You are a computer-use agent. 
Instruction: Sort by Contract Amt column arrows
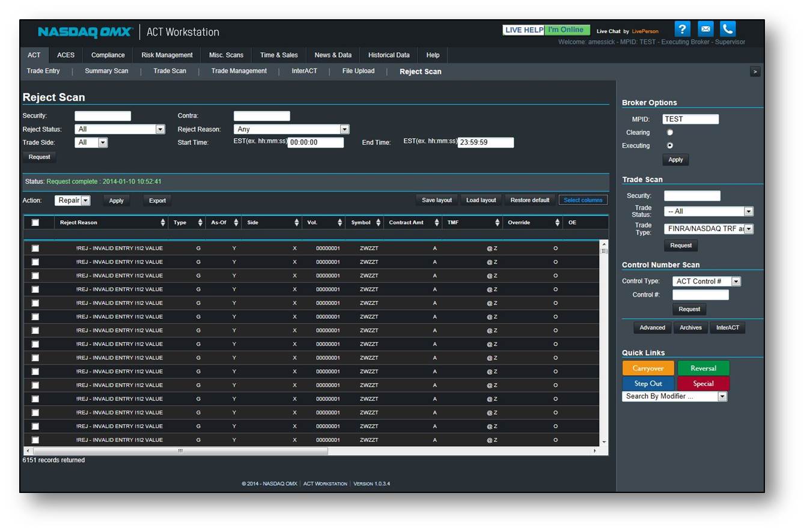click(437, 223)
